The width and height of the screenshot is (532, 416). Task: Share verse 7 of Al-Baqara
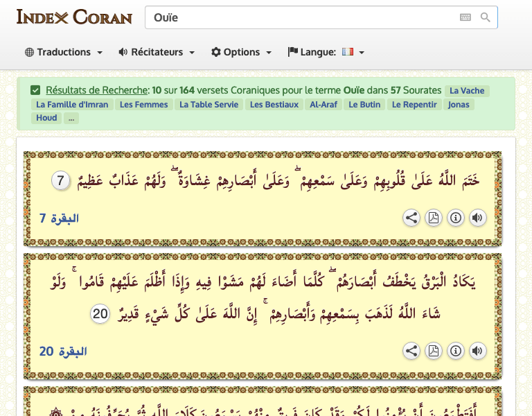pyautogui.click(x=411, y=218)
